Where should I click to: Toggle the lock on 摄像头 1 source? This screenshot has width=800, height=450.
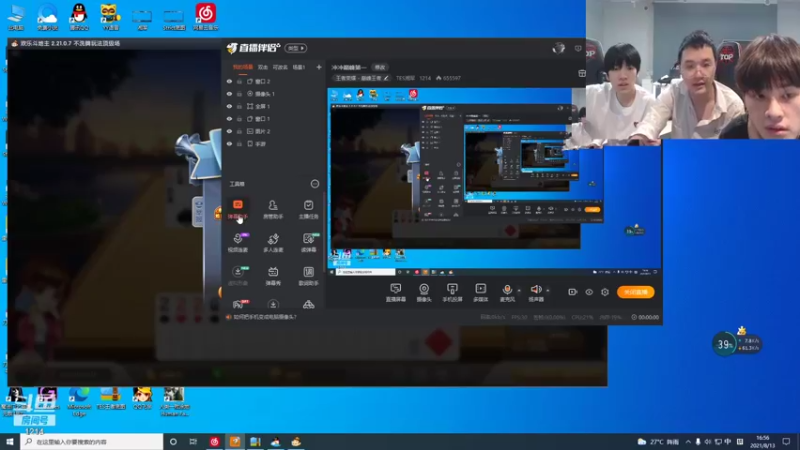pyautogui.click(x=239, y=94)
